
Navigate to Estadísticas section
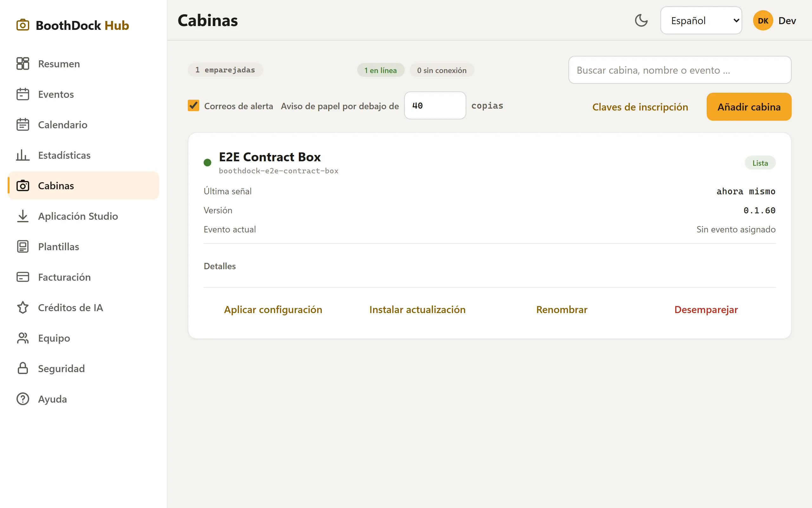(83, 155)
